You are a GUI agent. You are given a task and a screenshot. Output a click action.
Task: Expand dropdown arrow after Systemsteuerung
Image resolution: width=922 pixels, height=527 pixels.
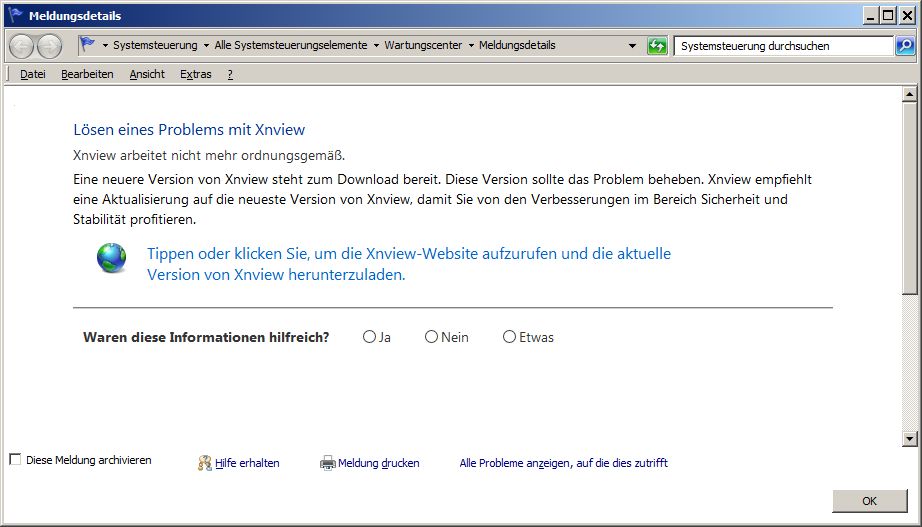[206, 45]
